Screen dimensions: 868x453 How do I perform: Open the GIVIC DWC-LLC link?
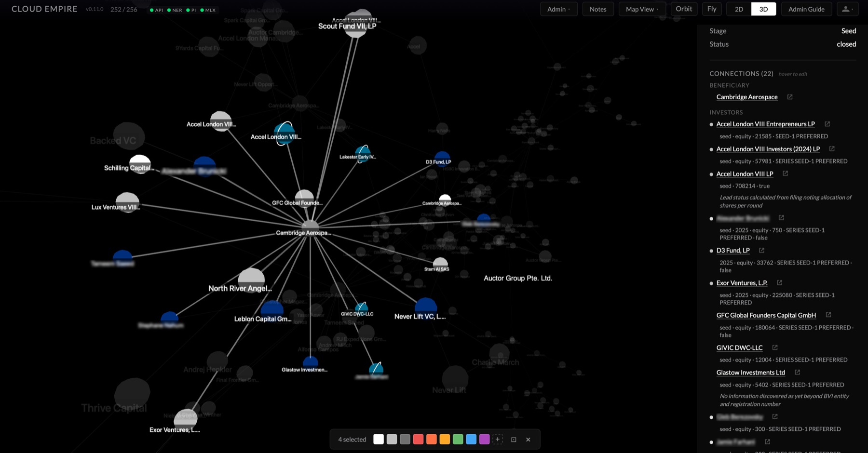[x=739, y=347]
